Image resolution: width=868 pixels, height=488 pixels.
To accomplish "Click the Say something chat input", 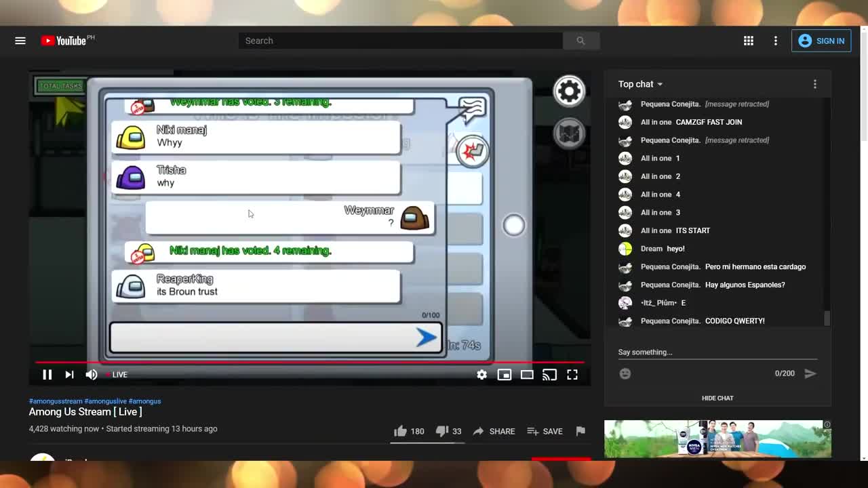I will coord(717,352).
